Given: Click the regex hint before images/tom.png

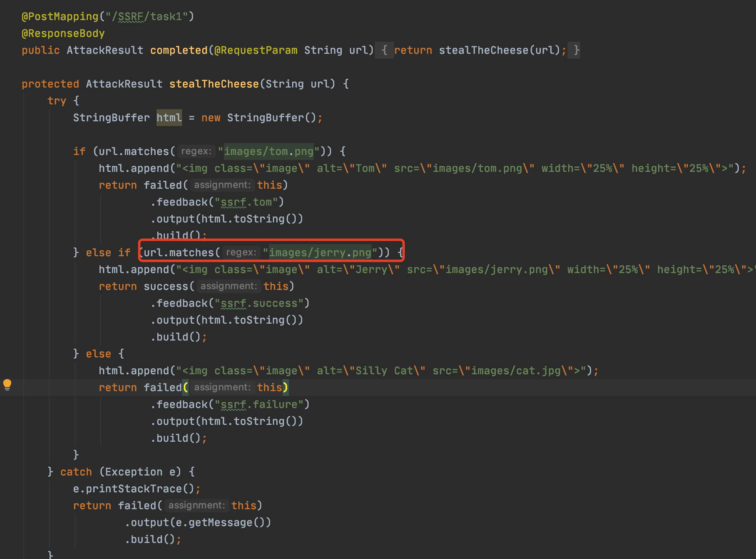Looking at the screenshot, I should click(196, 151).
